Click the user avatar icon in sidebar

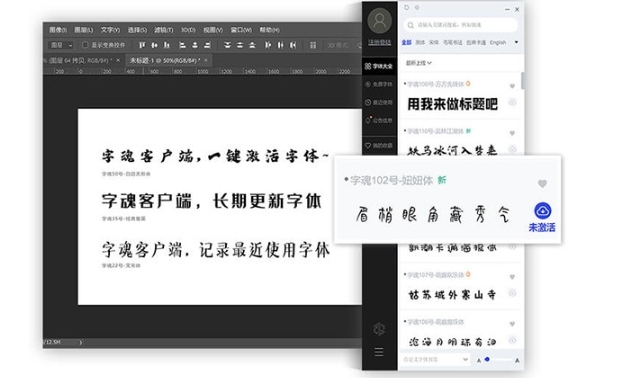[x=379, y=21]
